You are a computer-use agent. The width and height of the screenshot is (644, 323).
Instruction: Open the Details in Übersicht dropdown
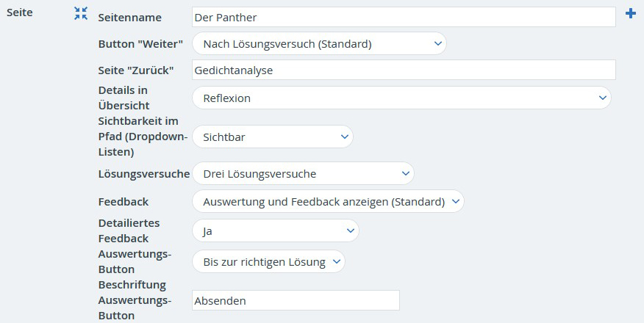click(x=401, y=98)
